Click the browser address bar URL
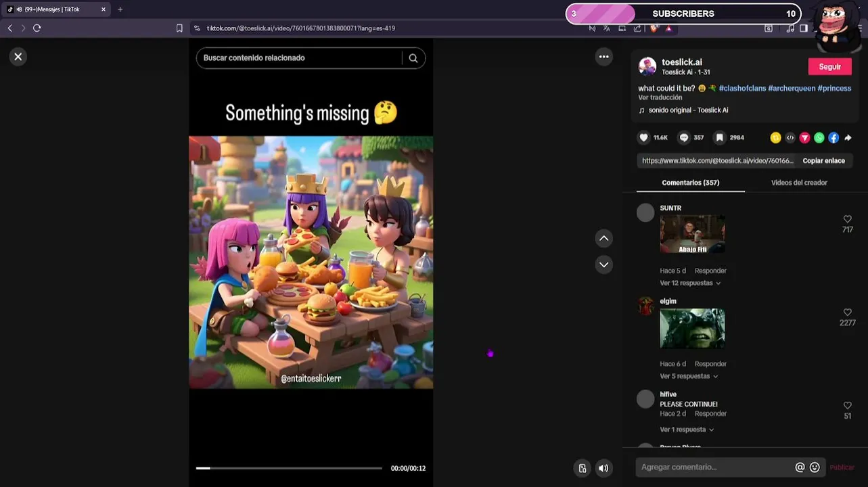Image resolution: width=868 pixels, height=487 pixels. (301, 28)
